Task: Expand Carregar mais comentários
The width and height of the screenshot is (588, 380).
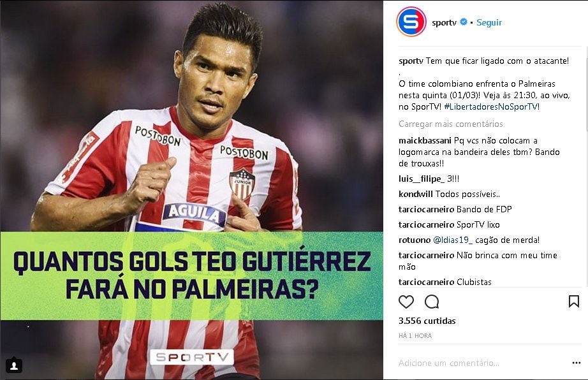Action: click(451, 124)
